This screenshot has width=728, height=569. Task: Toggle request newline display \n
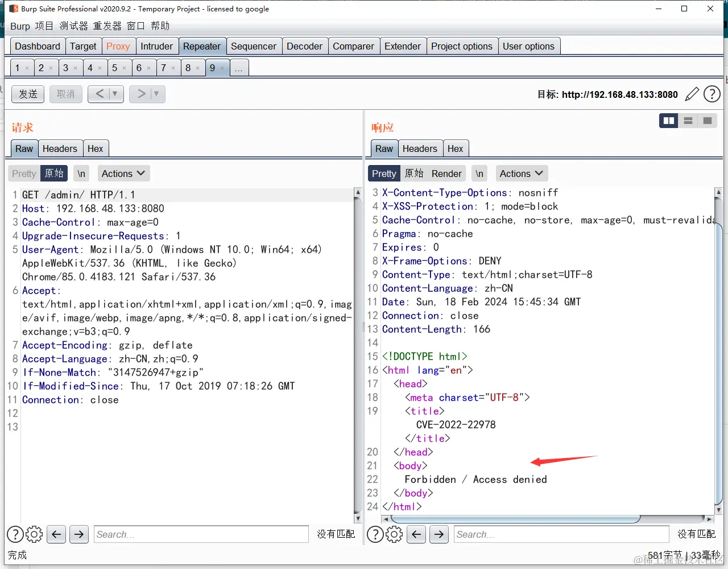click(81, 174)
